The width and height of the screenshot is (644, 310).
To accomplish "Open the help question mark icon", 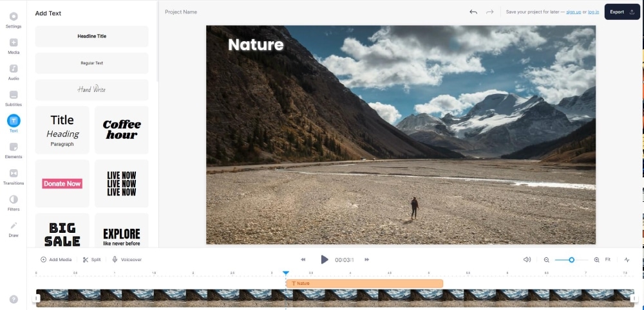I will (x=14, y=299).
